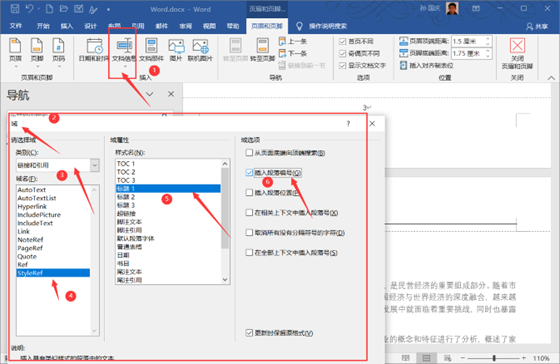Screen dimensions: 560x364
Task: Select 标题 1 in style names list
Action: (x=168, y=188)
